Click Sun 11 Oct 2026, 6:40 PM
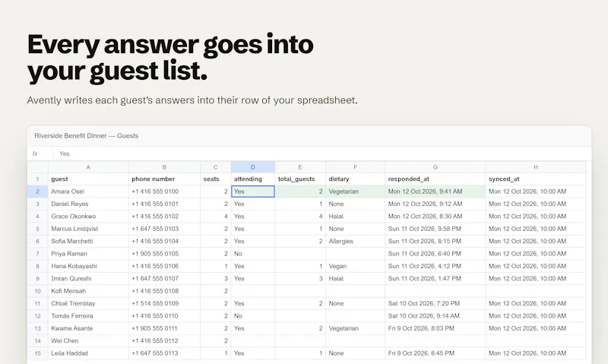This screenshot has height=364, width=608. (x=435, y=254)
